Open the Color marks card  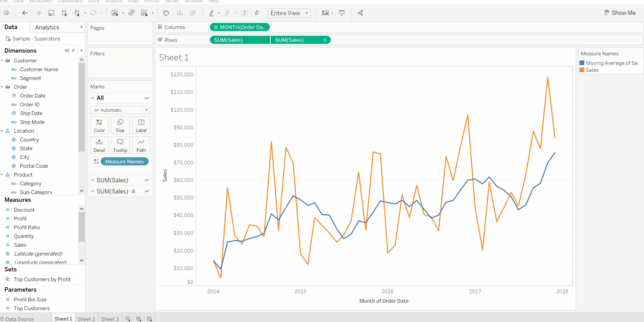99,125
